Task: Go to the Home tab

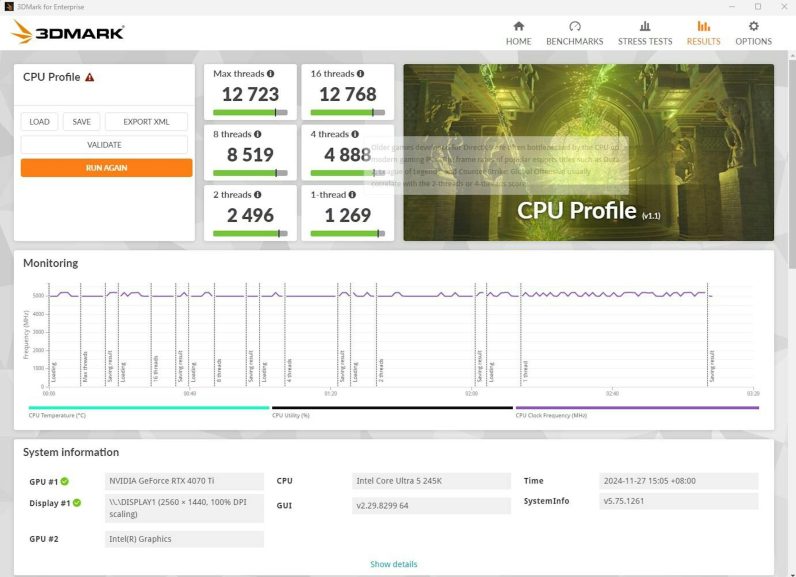Action: coord(518,33)
